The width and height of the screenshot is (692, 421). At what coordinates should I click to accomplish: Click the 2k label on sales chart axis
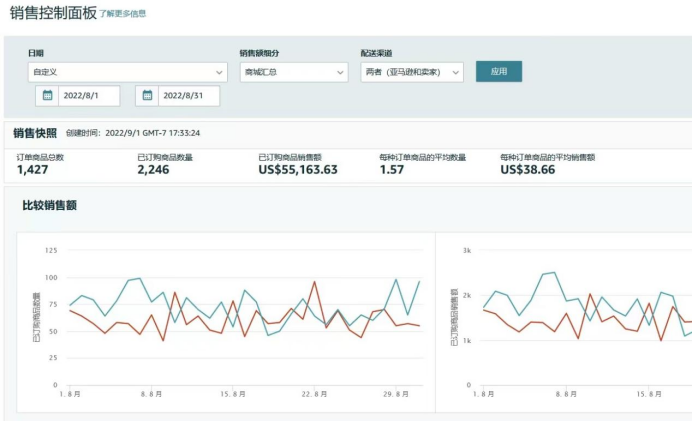466,295
